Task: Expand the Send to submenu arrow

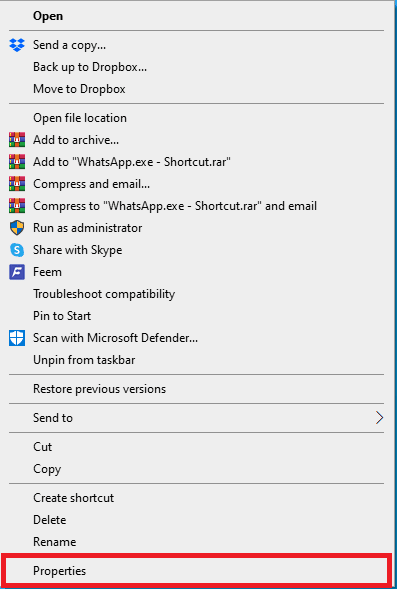Action: point(379,418)
